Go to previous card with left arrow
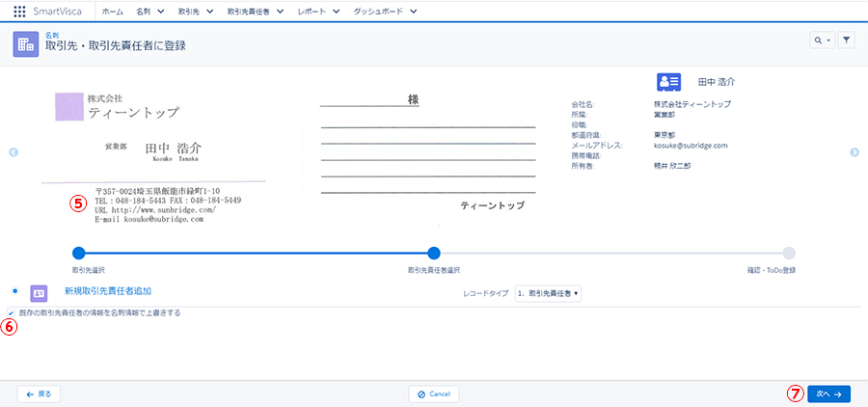 pos(14,151)
